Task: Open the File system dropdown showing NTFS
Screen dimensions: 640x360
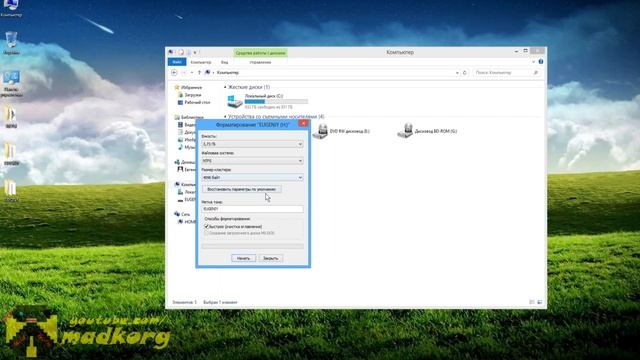Action: click(252, 161)
